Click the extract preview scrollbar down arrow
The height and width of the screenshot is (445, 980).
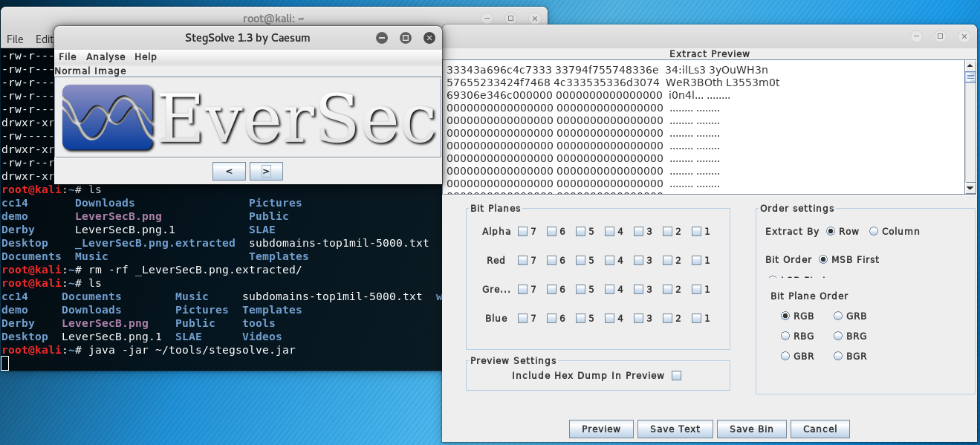[x=970, y=188]
